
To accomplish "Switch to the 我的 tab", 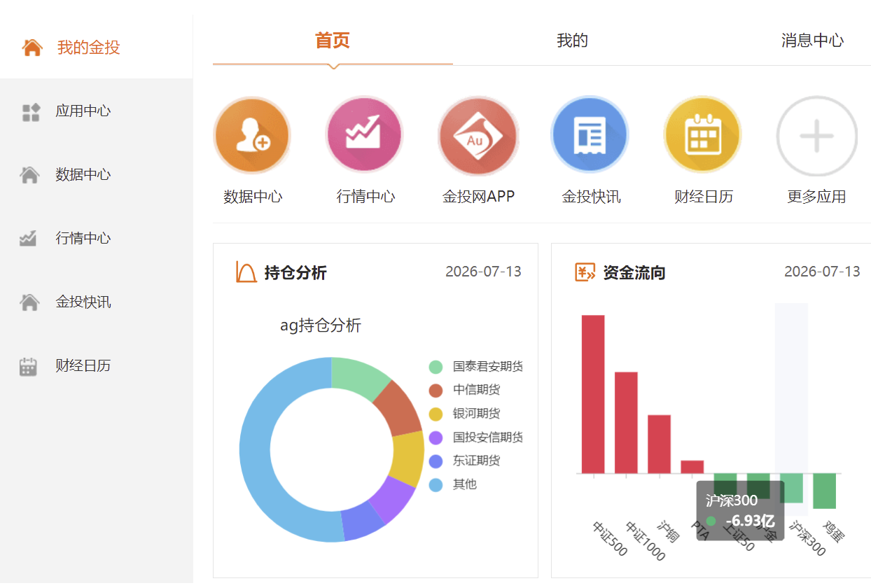I will click(x=572, y=41).
